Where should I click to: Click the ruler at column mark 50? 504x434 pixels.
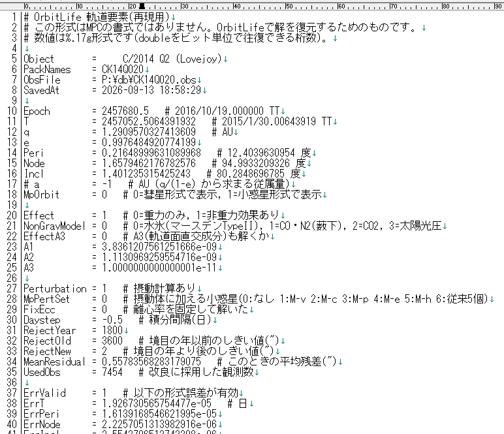pos(289,6)
